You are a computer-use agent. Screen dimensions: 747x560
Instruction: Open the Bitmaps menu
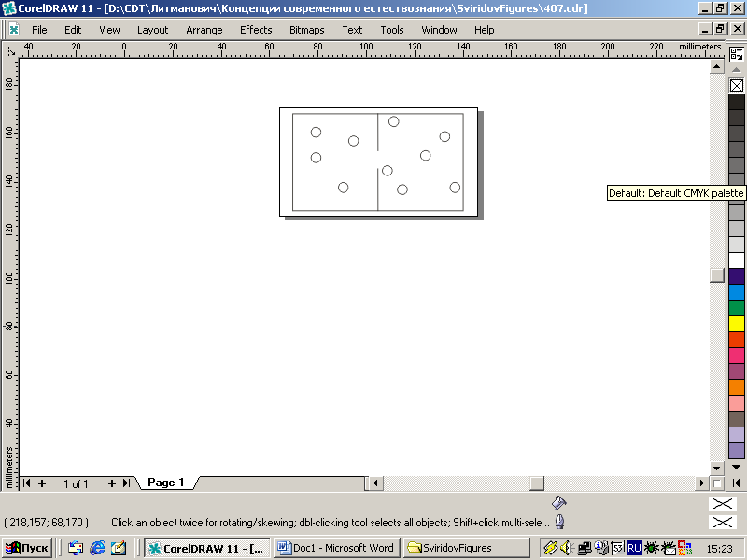click(307, 30)
